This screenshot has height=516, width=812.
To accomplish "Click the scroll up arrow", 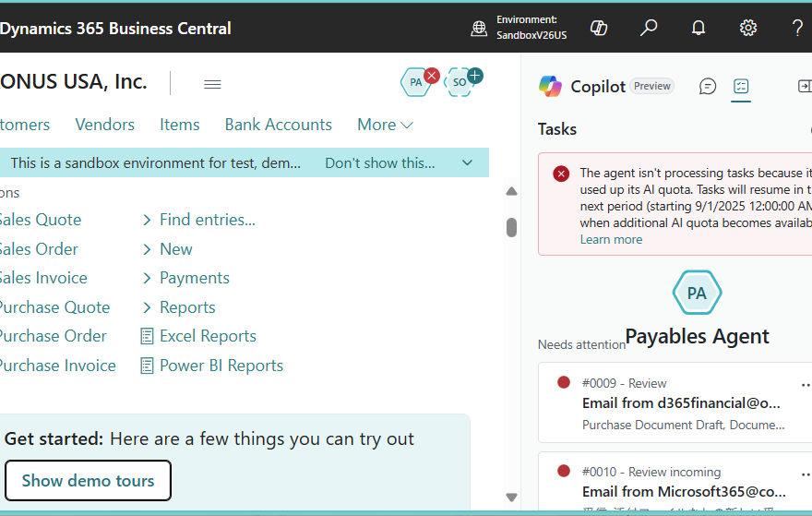I will [511, 192].
